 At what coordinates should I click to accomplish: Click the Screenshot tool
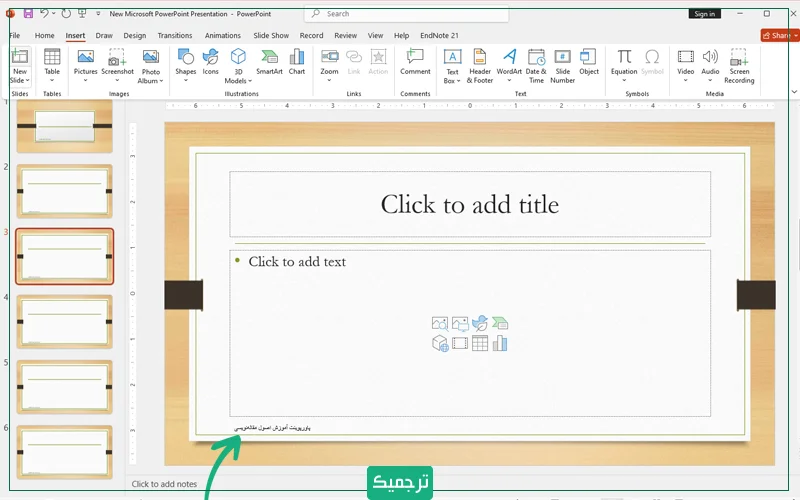[117, 65]
